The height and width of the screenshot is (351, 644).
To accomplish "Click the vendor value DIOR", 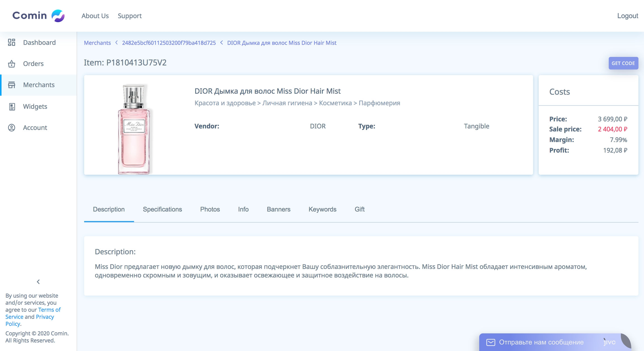I will click(x=318, y=126).
